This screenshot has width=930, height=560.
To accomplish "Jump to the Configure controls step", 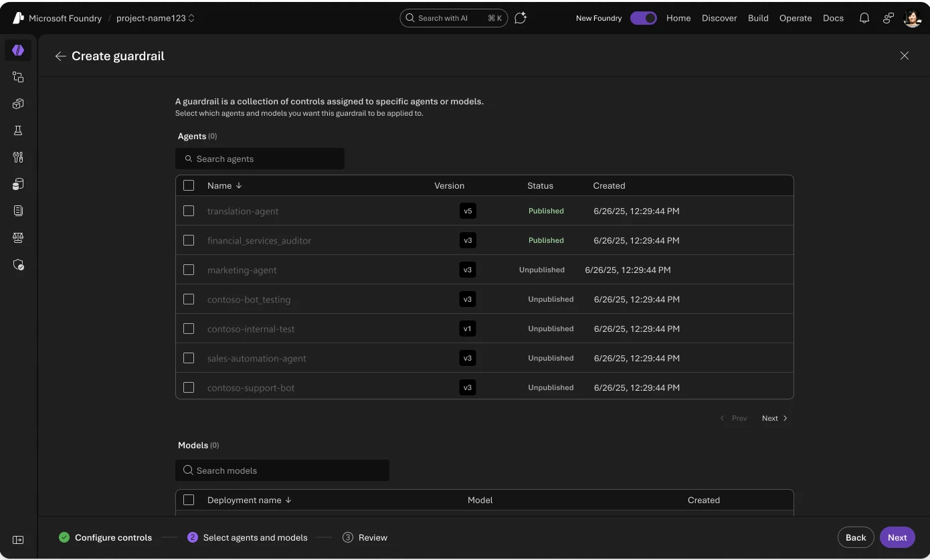I will [x=106, y=537].
